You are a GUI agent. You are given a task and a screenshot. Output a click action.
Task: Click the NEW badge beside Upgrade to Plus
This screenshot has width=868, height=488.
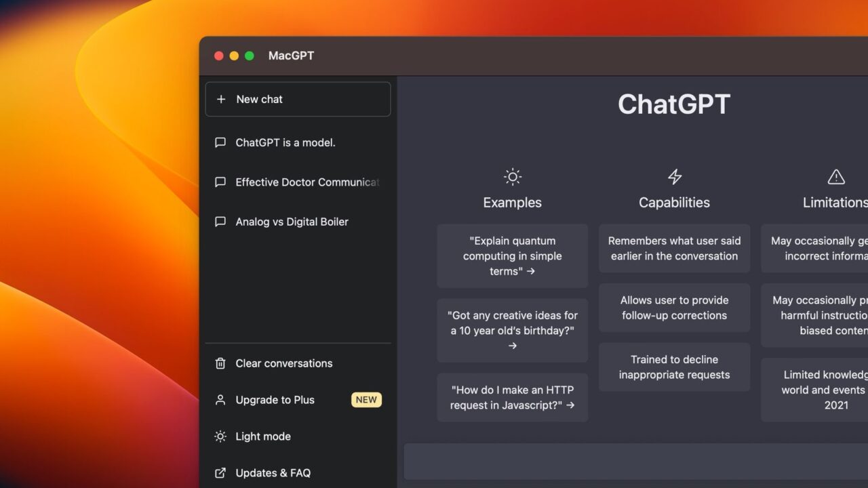[366, 400]
